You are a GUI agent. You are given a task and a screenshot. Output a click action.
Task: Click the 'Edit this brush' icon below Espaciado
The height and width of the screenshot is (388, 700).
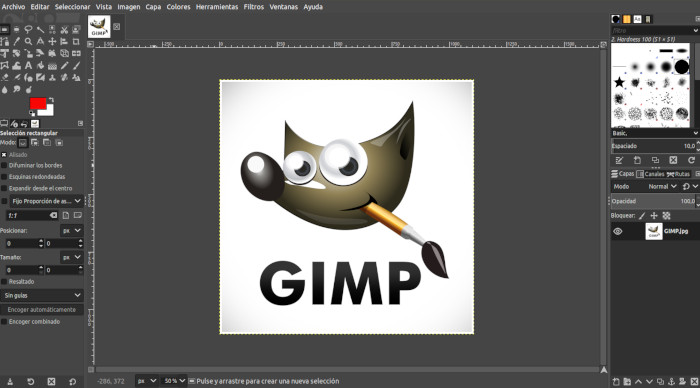(619, 160)
